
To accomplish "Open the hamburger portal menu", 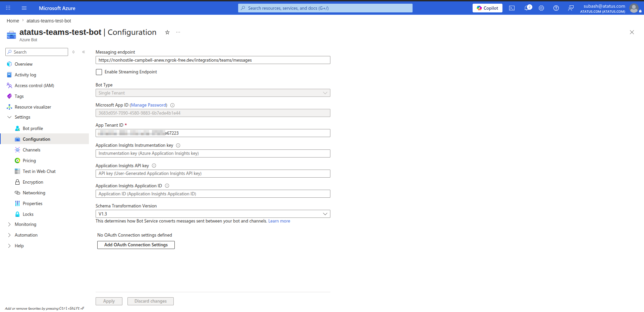I will tap(24, 8).
